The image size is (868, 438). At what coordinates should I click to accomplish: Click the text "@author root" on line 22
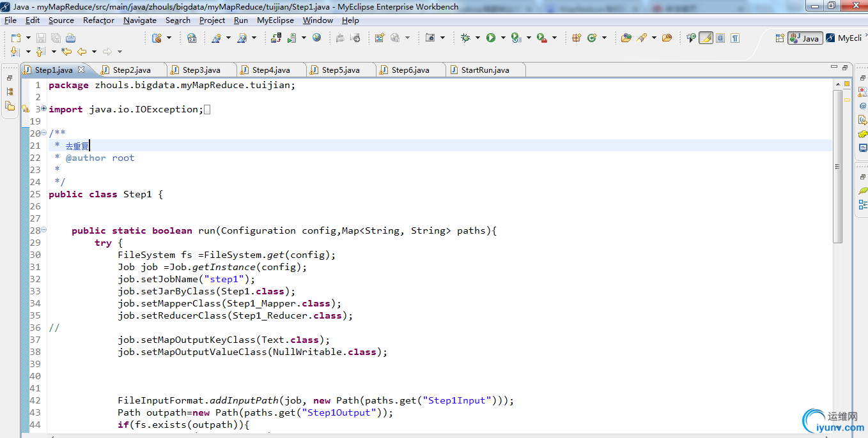coord(100,158)
